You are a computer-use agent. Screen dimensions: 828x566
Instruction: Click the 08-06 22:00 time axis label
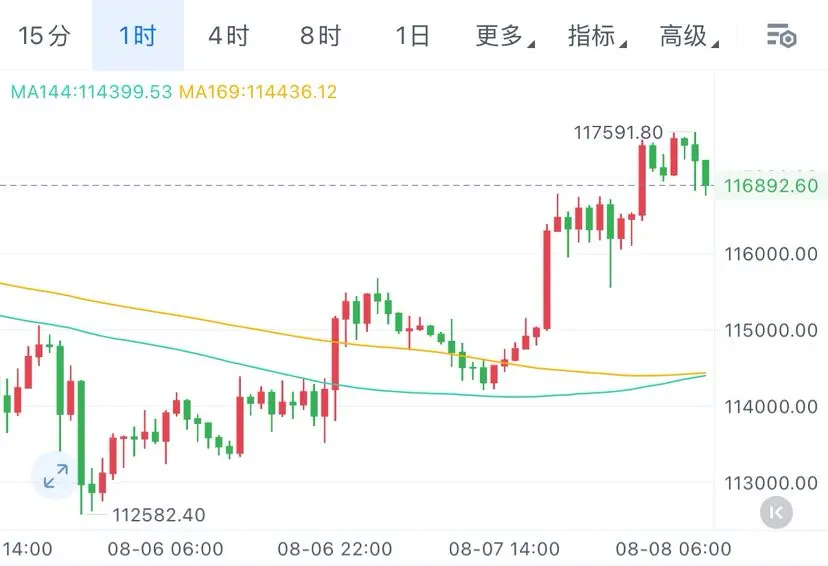click(x=335, y=549)
